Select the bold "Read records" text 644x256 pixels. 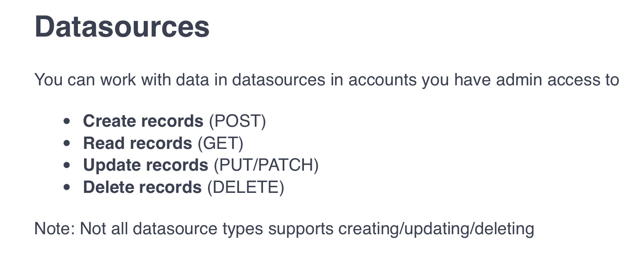tap(137, 143)
